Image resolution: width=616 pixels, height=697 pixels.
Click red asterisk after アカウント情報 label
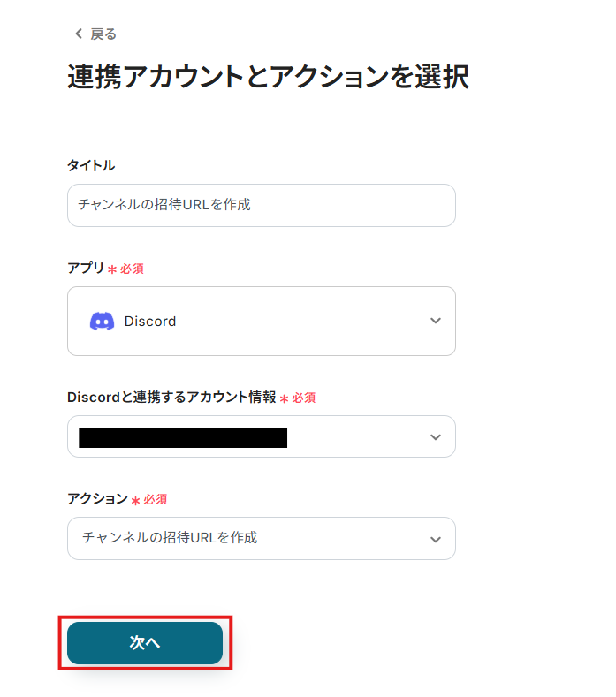coord(285,399)
